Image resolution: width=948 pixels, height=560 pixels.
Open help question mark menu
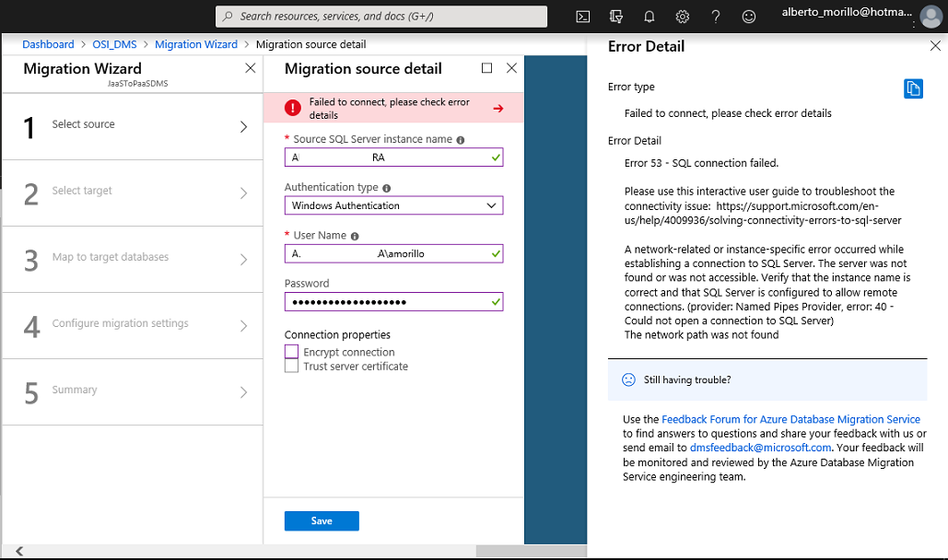(x=716, y=17)
